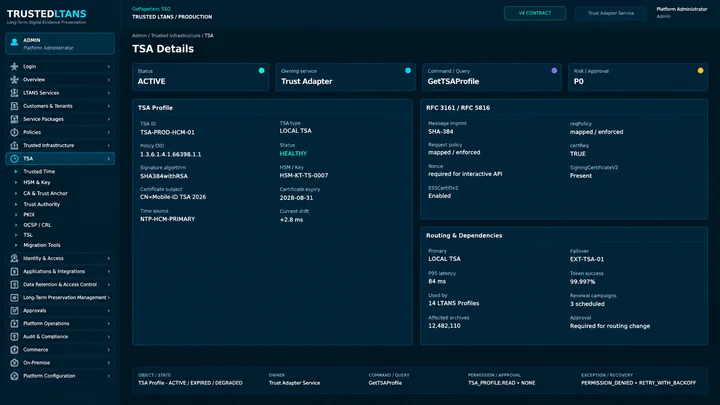The height and width of the screenshot is (405, 720).
Task: Click certificate expiry 2028-08-31
Action: point(296,198)
